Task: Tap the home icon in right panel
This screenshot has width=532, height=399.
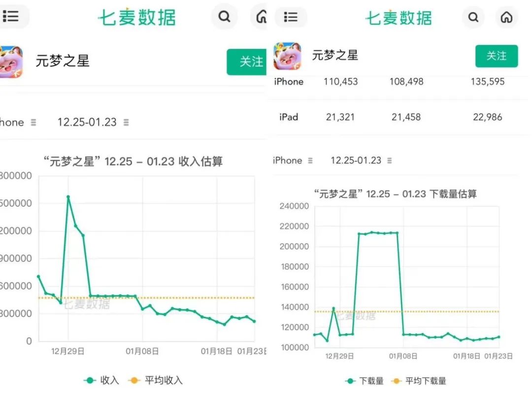Action: coord(506,18)
